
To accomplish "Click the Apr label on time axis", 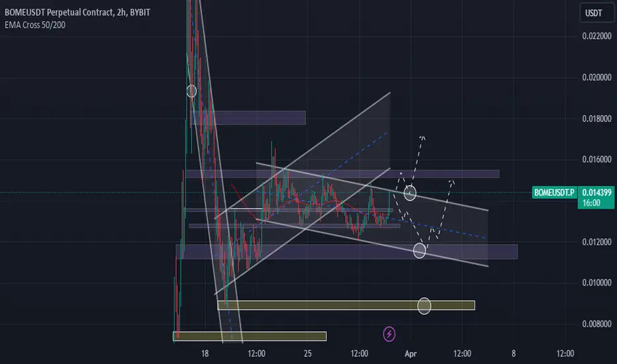I will coord(411,353).
